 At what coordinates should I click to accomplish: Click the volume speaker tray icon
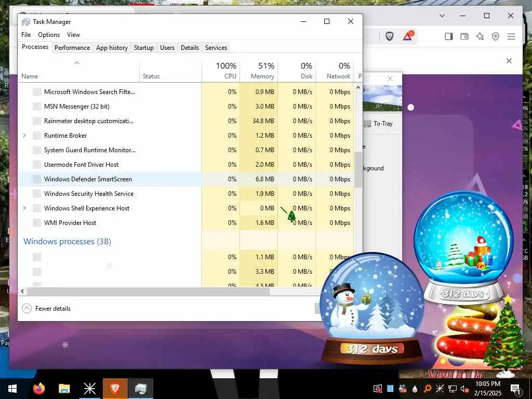(464, 389)
